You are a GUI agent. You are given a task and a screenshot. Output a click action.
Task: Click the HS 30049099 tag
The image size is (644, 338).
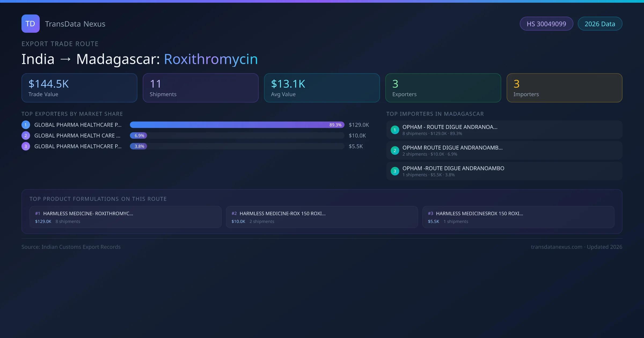546,24
